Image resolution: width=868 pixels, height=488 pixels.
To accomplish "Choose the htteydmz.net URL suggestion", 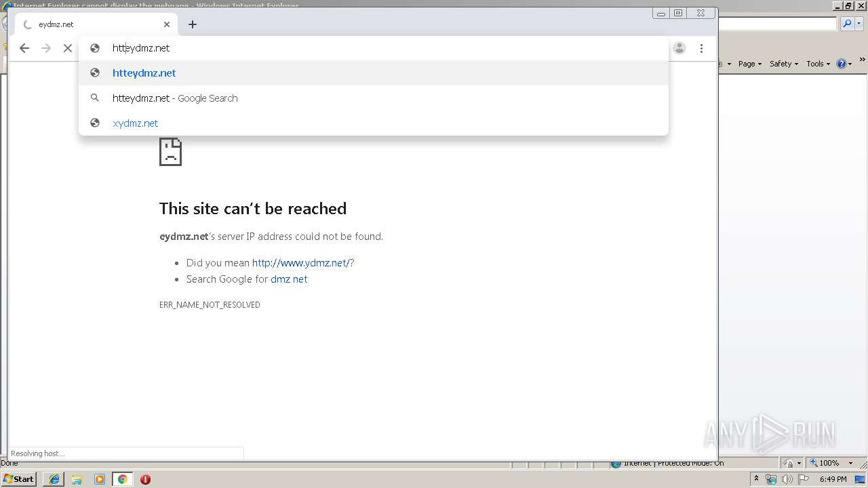I will click(x=374, y=73).
